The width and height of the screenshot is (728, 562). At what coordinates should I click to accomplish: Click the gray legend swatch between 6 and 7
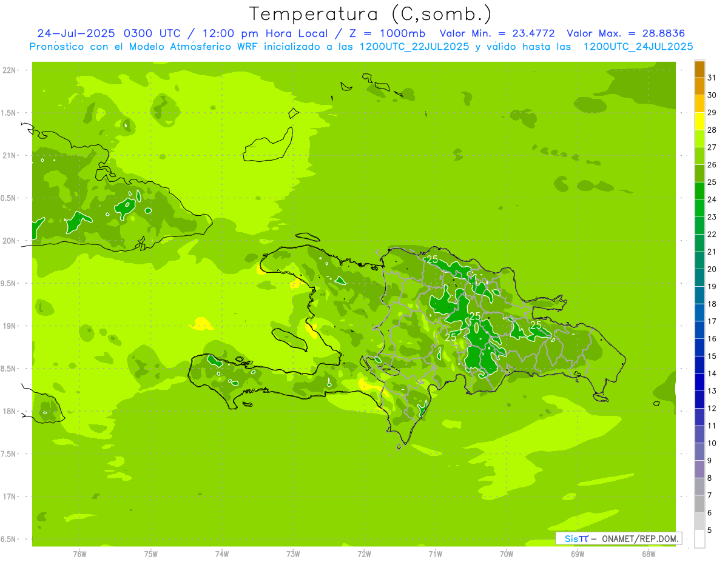tap(699, 504)
